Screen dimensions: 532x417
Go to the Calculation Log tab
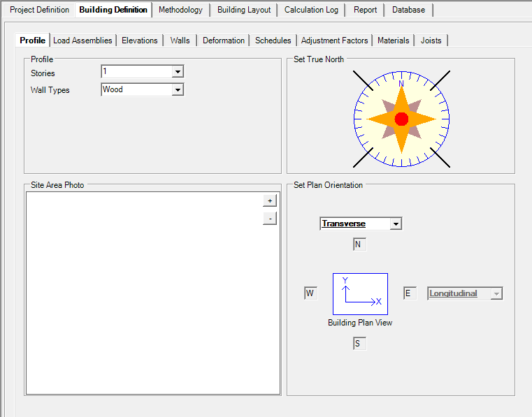tap(311, 10)
